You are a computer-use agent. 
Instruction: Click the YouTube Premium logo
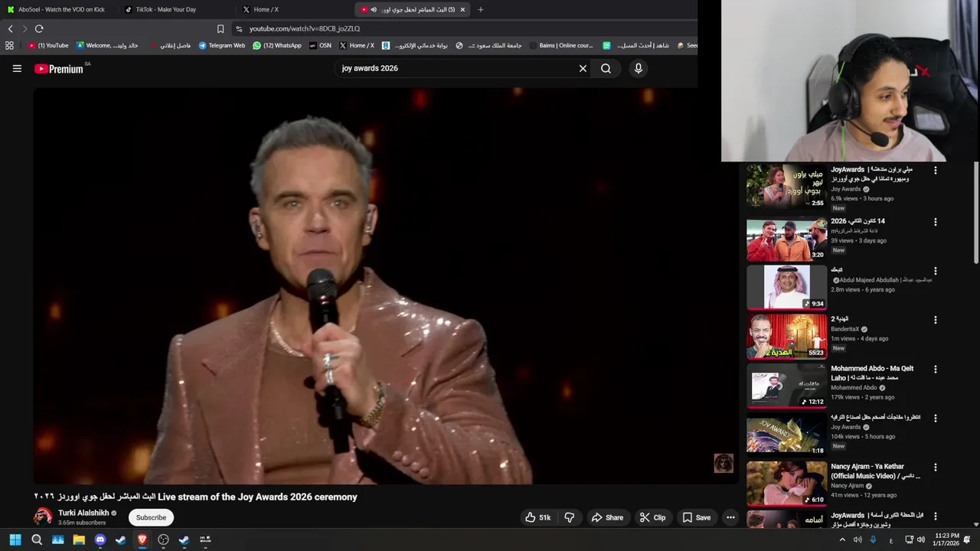coord(59,69)
